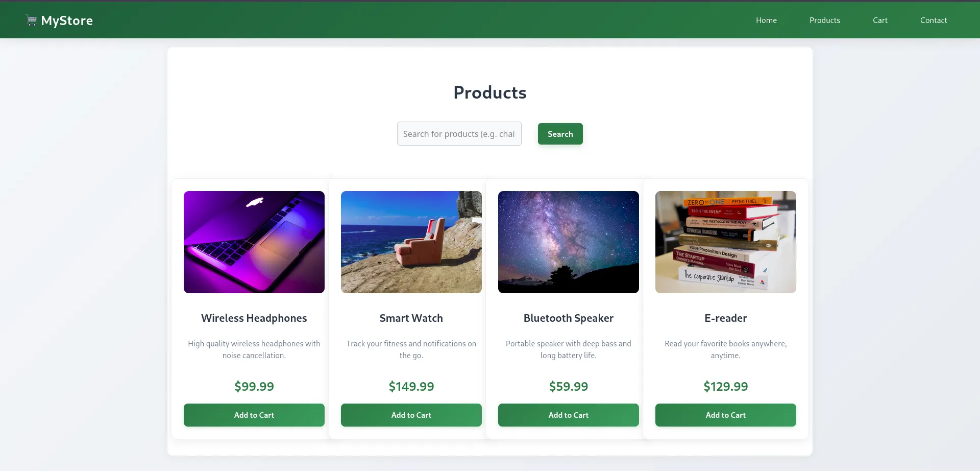Screen dimensions: 980x471
Task: Open the Home navigation link
Action: pos(766,20)
